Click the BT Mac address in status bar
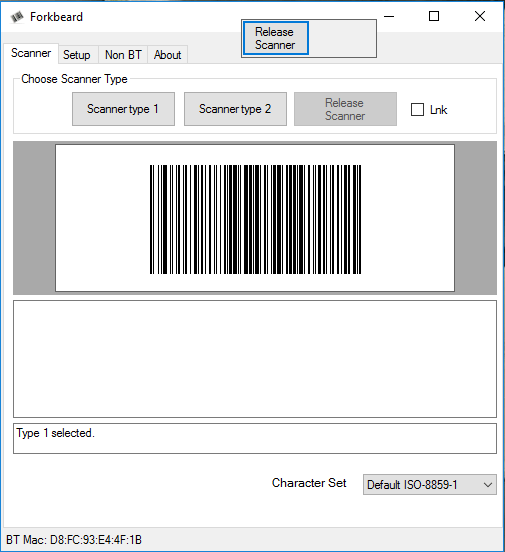The image size is (505, 552). [74, 540]
